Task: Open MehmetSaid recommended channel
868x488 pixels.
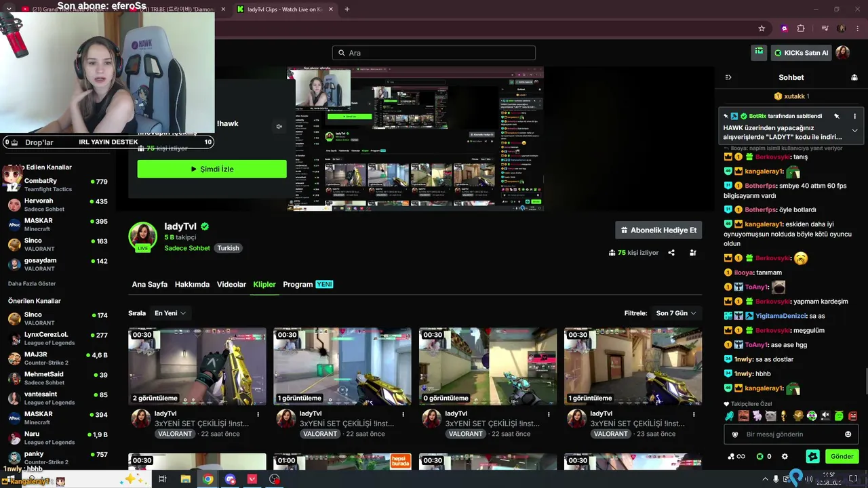Action: pyautogui.click(x=58, y=378)
